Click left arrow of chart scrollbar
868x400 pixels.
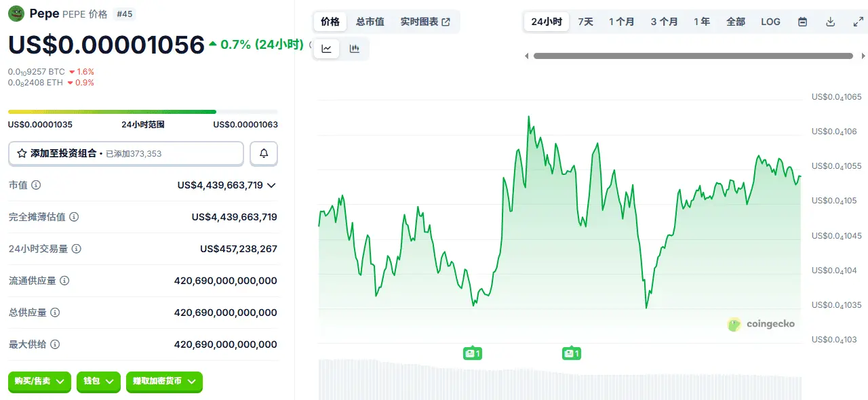click(x=527, y=56)
